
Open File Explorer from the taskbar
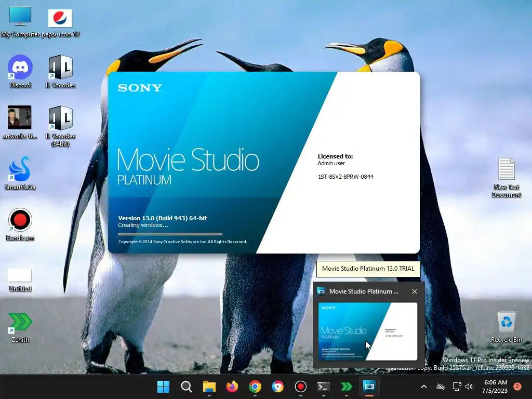(209, 387)
